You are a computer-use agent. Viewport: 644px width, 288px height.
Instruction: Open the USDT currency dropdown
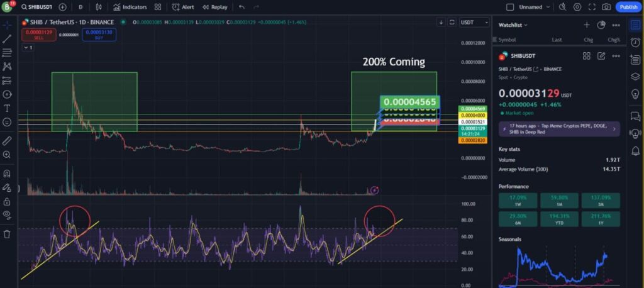pyautogui.click(x=475, y=22)
